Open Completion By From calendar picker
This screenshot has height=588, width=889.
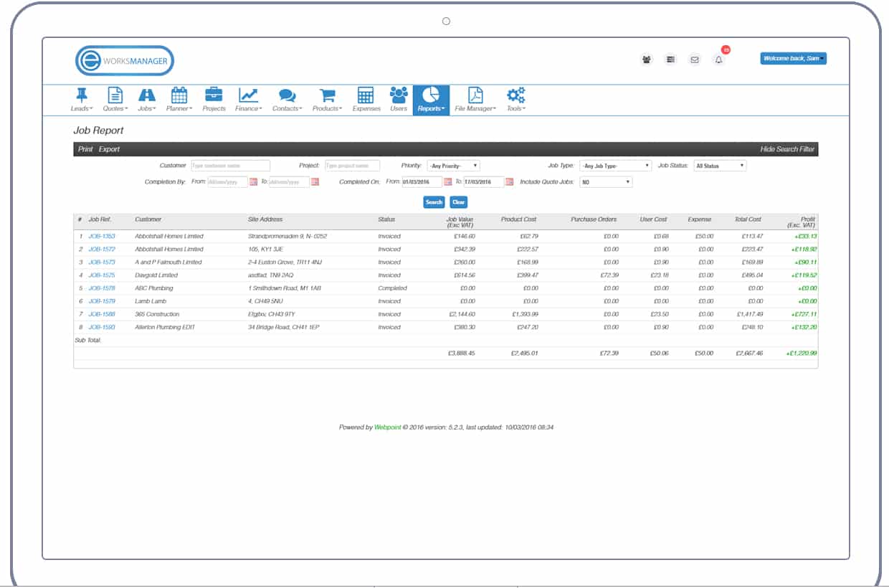click(253, 182)
